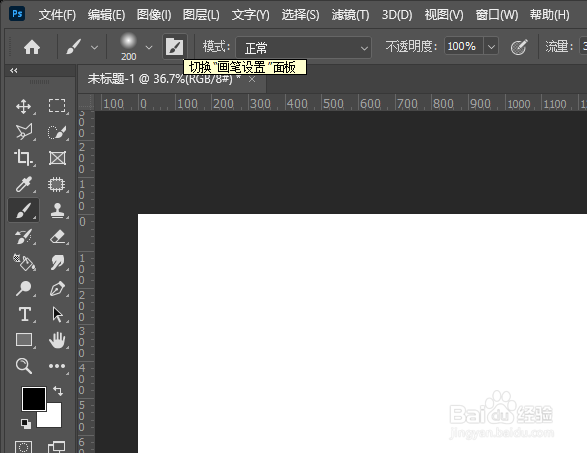
Task: Select the Hand tool
Action: point(57,340)
